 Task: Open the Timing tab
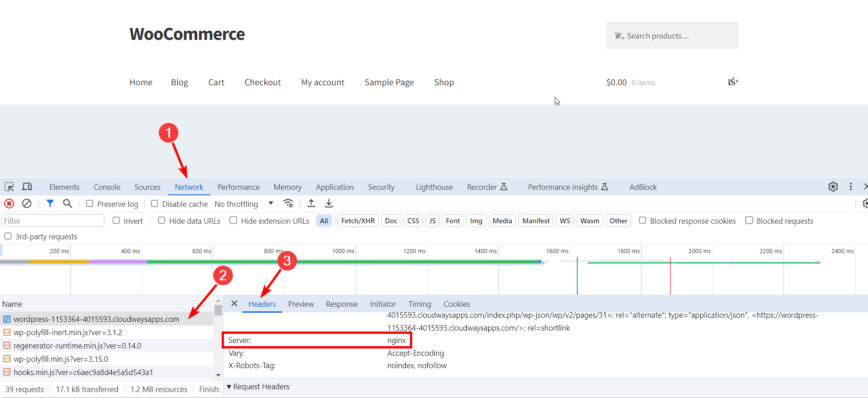pos(420,304)
